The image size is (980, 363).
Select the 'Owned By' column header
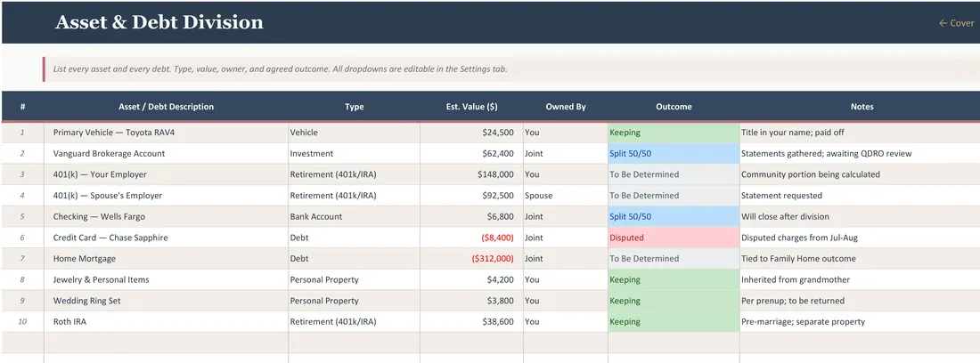(566, 107)
